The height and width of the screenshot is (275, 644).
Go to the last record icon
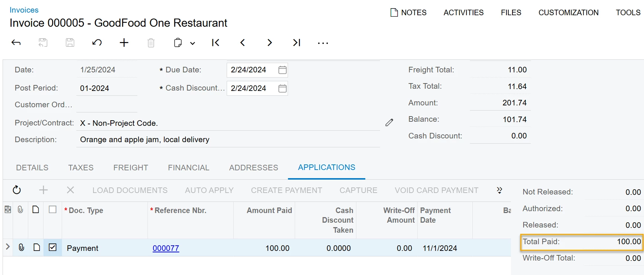pyautogui.click(x=297, y=43)
